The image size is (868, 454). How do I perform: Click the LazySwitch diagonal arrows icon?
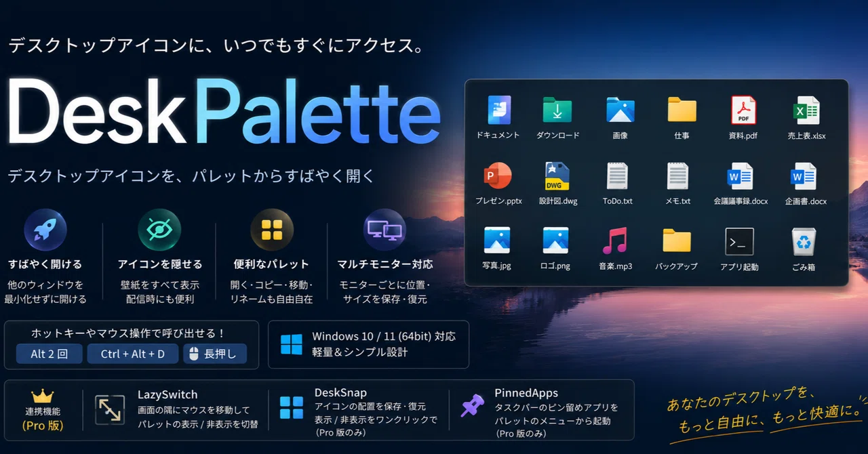coord(110,411)
